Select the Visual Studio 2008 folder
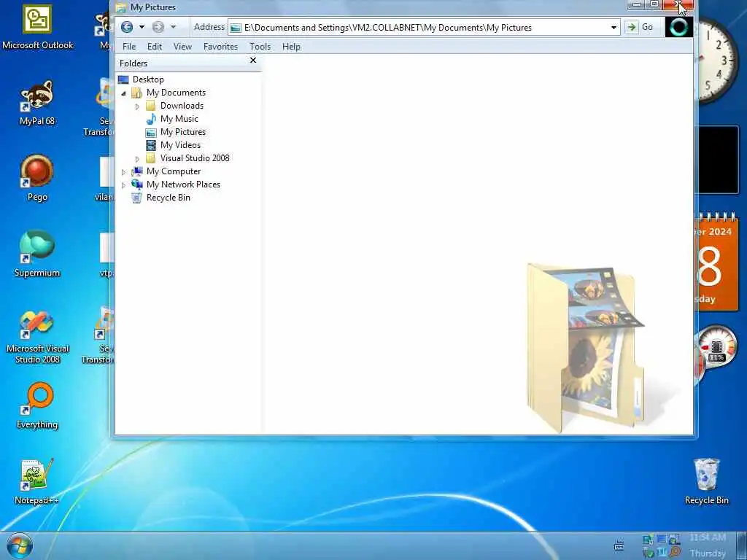 tap(195, 158)
